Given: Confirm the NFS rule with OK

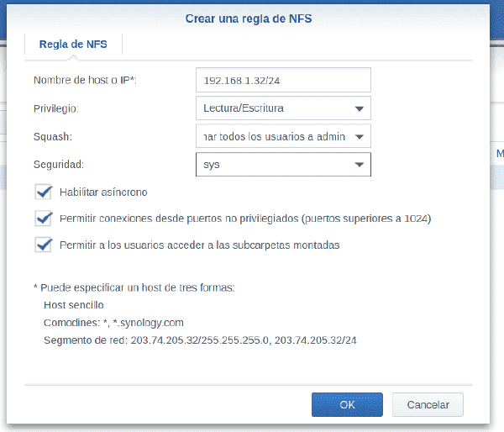Looking at the screenshot, I should pos(347,404).
